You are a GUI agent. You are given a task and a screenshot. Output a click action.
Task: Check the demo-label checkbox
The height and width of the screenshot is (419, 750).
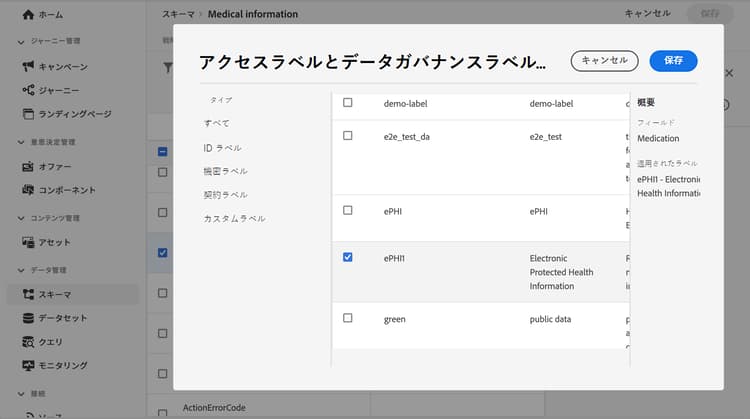coord(348,103)
